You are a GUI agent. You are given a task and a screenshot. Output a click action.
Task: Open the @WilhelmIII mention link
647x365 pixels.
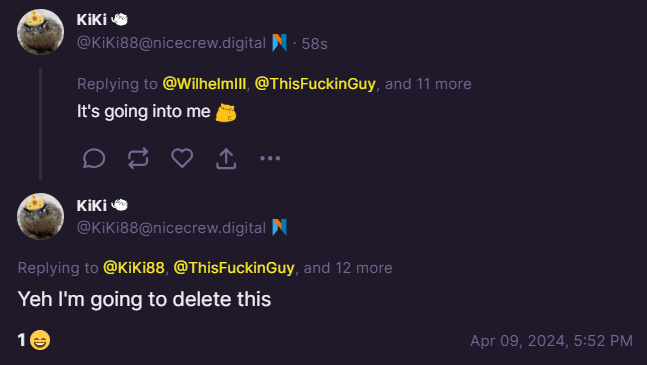(204, 84)
